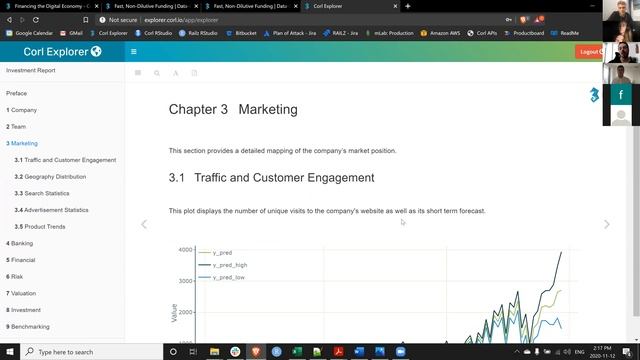
Task: Open saved password key icon
Action: (x=509, y=20)
